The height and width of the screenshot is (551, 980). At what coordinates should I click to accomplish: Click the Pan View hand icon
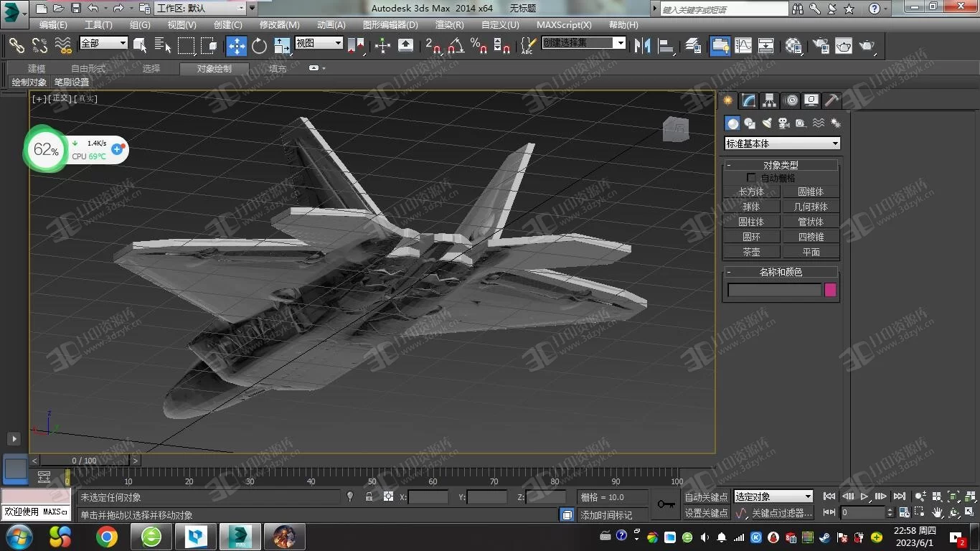(938, 512)
